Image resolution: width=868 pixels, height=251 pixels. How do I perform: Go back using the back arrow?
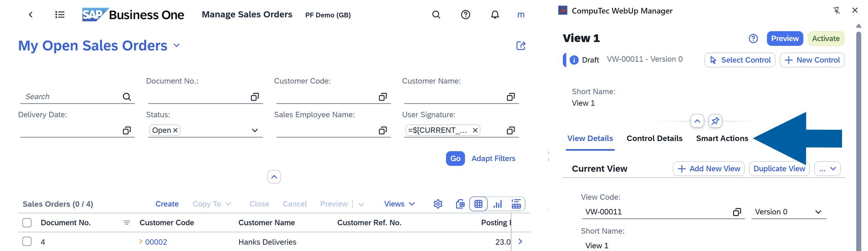click(31, 15)
